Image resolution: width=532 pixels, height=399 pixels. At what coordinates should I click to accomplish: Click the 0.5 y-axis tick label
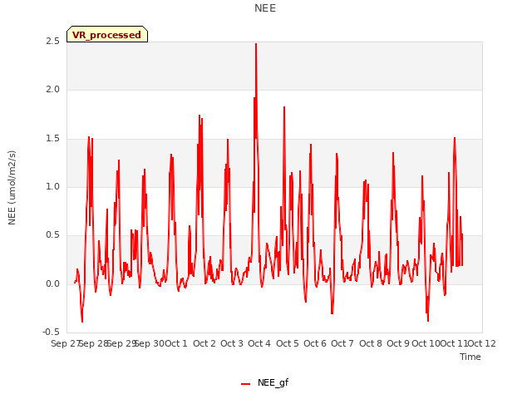pyautogui.click(x=52, y=235)
